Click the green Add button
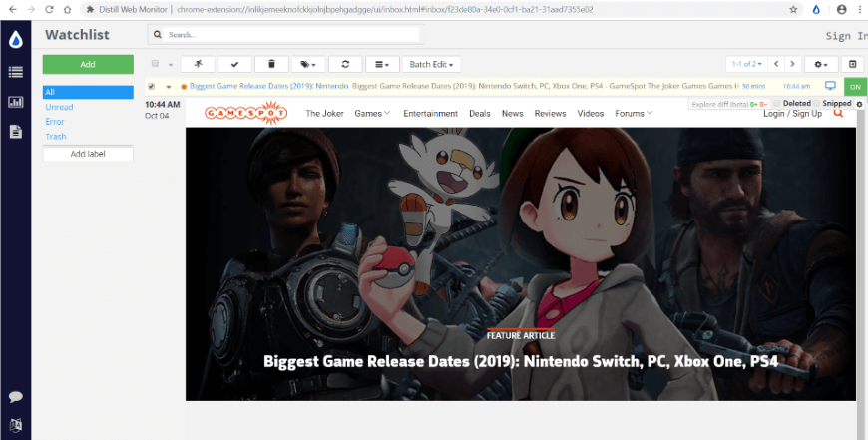This screenshot has height=440, width=868. [88, 64]
